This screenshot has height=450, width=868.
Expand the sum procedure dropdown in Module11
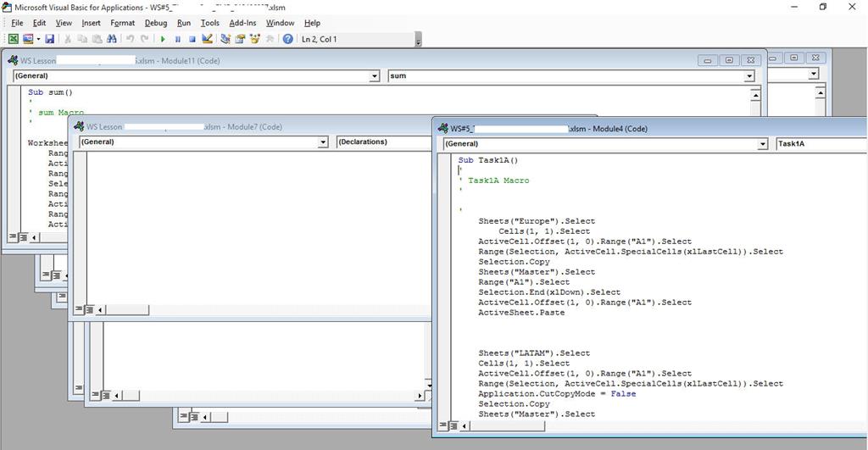(x=749, y=75)
